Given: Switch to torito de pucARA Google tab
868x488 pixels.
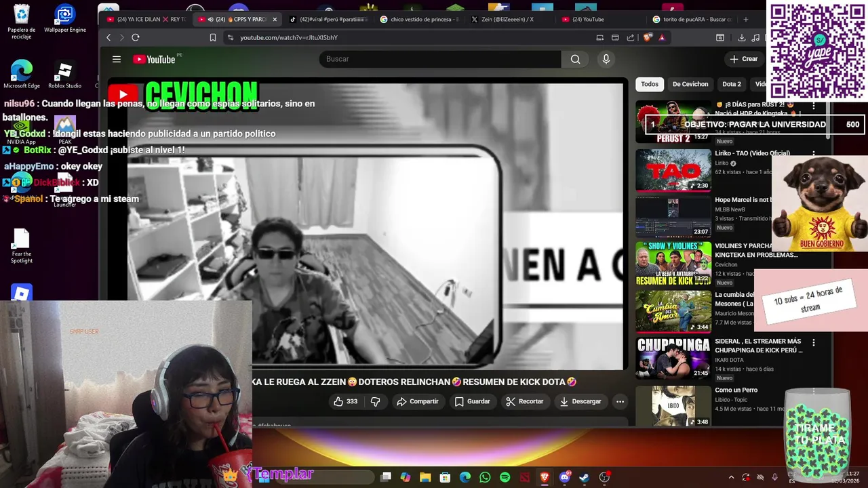Looking at the screenshot, I should 692,20.
